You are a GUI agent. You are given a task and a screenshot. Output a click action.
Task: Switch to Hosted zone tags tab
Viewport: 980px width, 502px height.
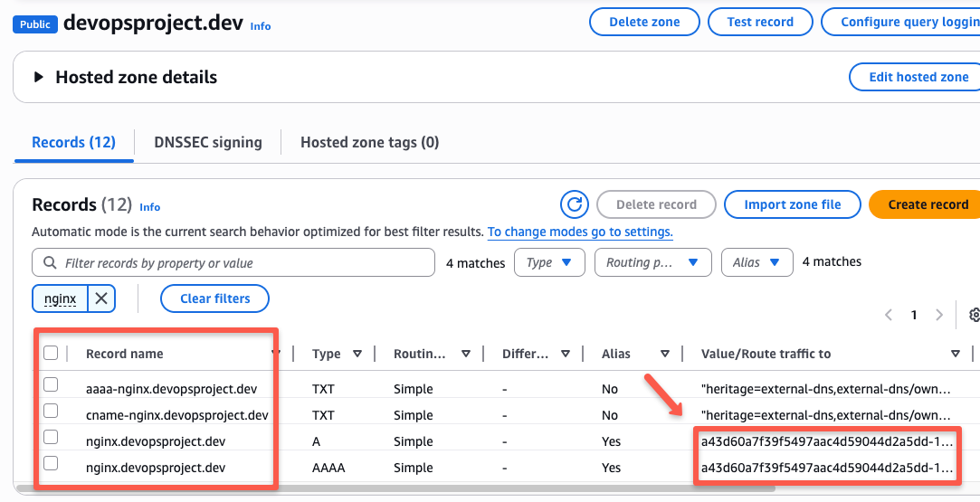(x=369, y=142)
